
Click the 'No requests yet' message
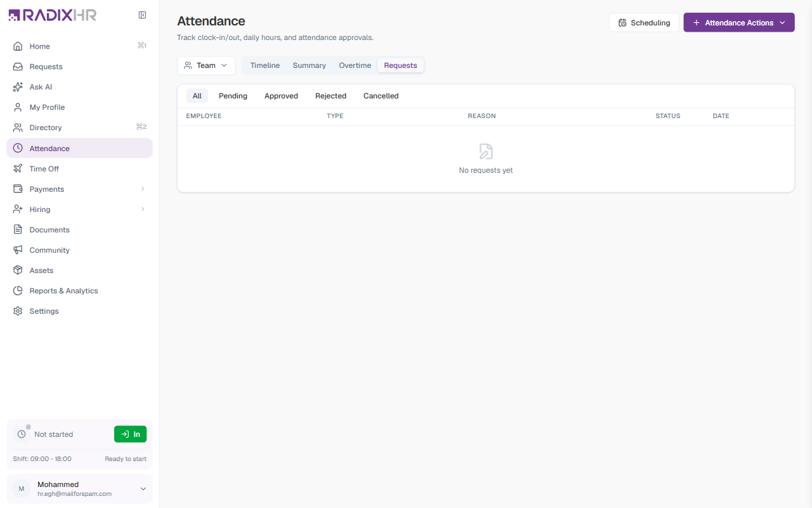(x=486, y=170)
